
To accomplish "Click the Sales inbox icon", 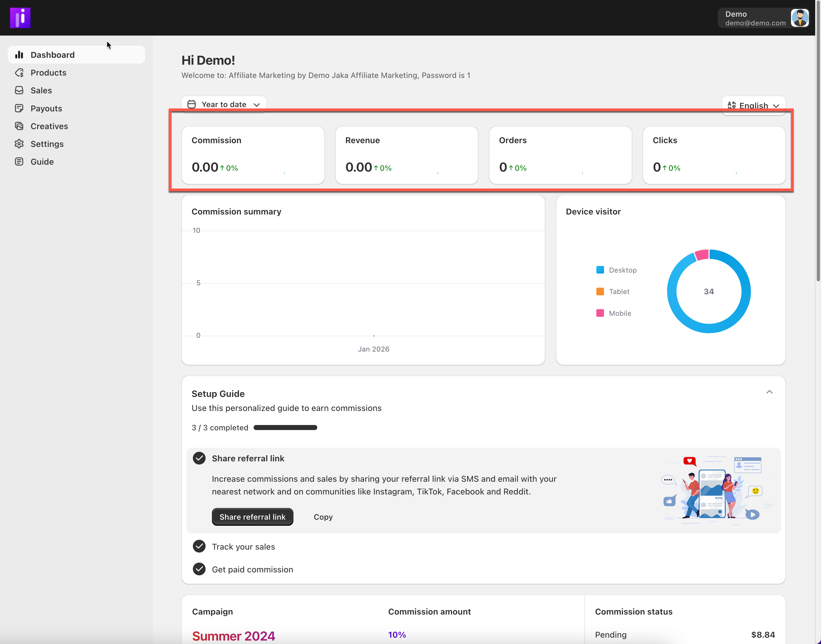I will (x=19, y=90).
